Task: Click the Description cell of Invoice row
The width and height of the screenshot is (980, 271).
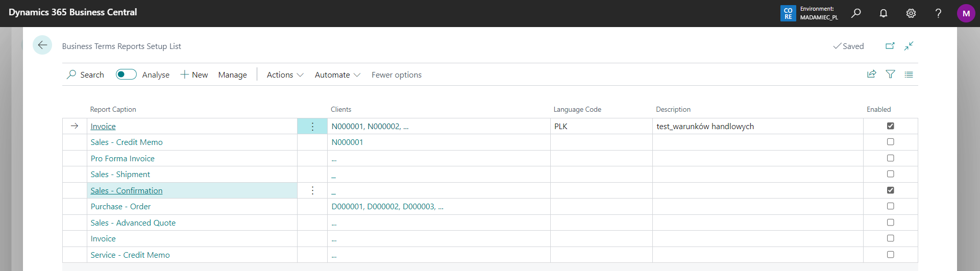Action: [x=757, y=127]
